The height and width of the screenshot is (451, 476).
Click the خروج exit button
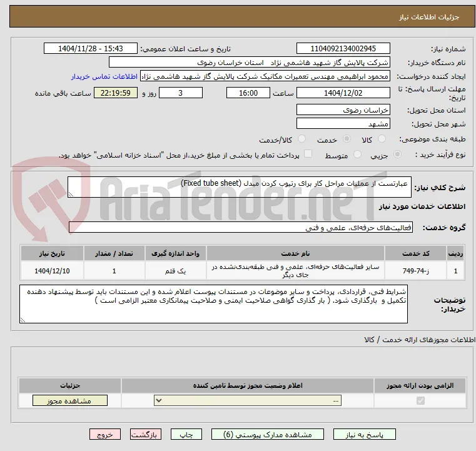tap(105, 434)
